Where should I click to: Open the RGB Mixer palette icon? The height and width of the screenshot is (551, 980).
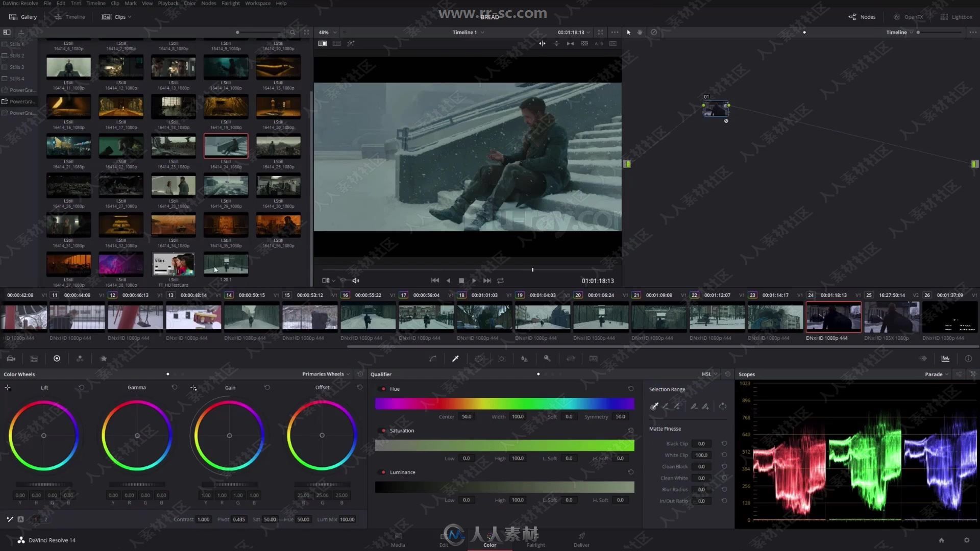[80, 359]
